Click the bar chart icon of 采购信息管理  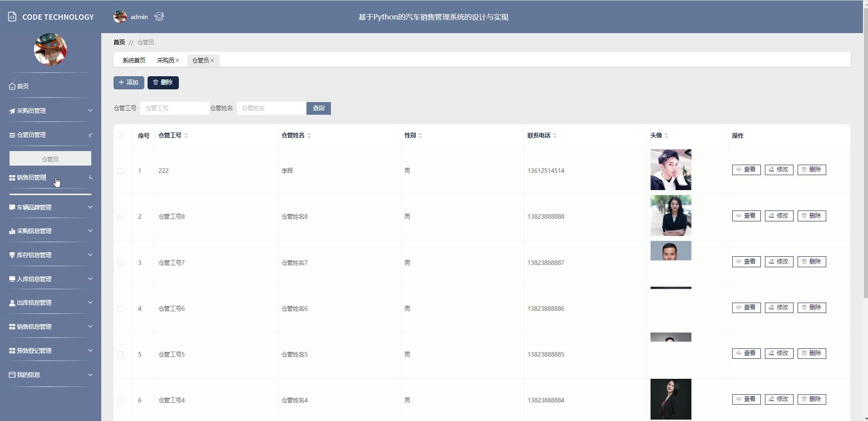pyautogui.click(x=12, y=231)
